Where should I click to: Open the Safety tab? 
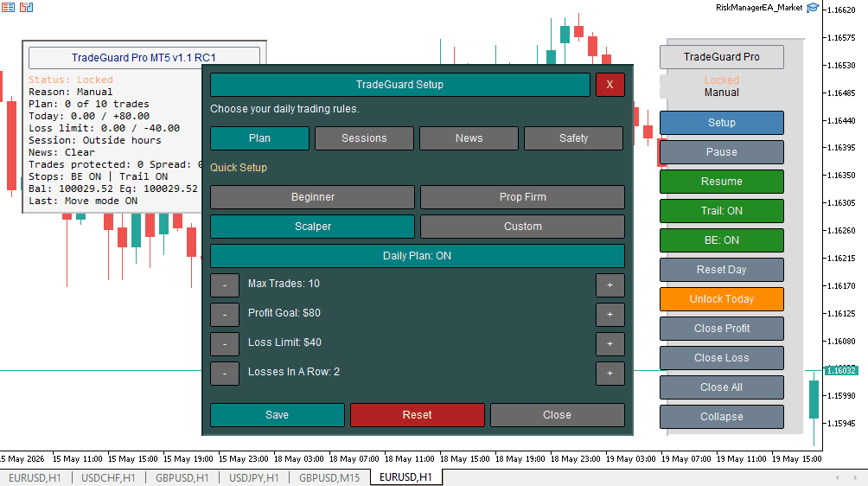tap(573, 138)
